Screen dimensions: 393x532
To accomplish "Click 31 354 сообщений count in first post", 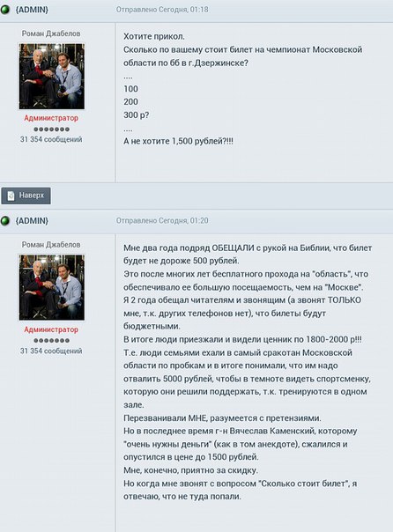I will (51, 139).
